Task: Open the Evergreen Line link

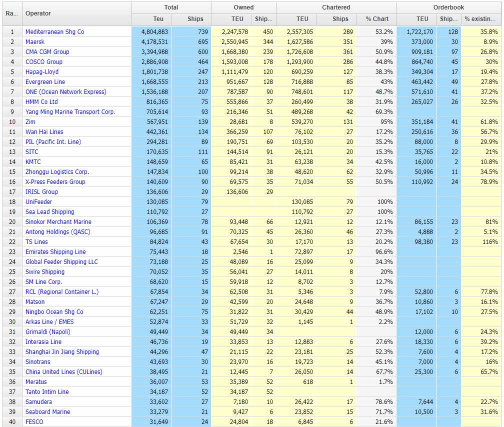Action: click(45, 81)
